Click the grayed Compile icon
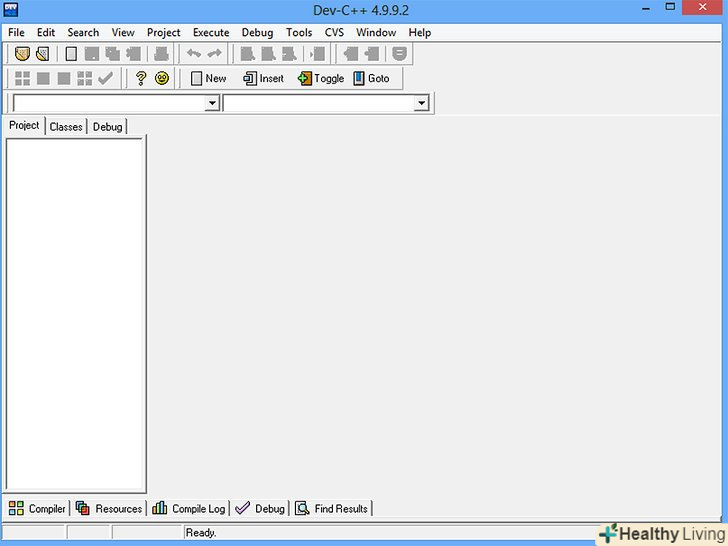Screen dimensions: 728x546 (22, 78)
